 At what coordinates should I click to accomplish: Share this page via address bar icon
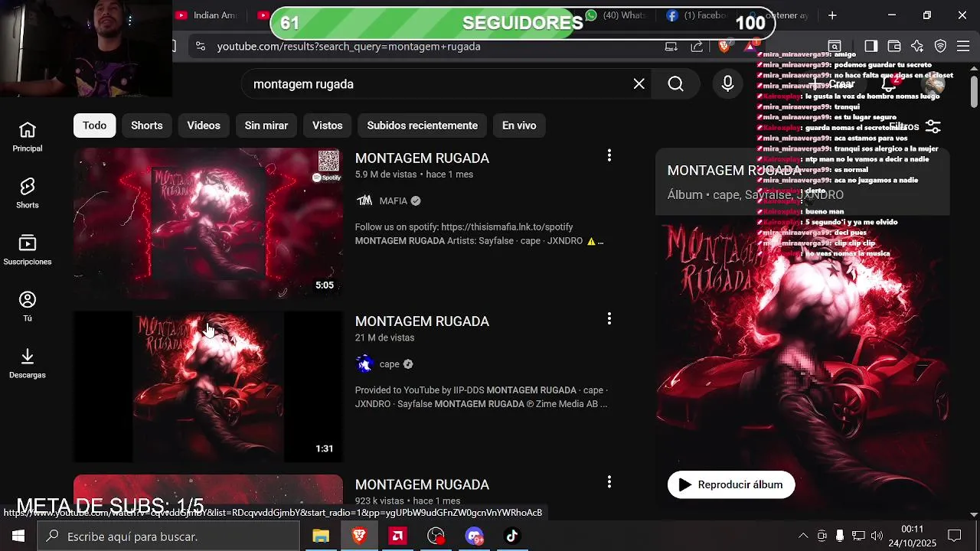pos(697,46)
